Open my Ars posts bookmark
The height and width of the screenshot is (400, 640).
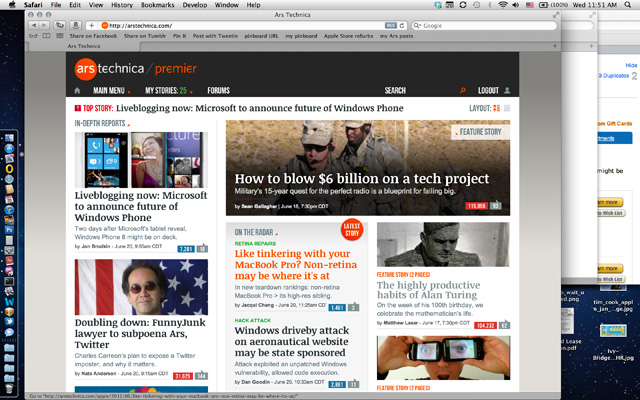click(x=396, y=36)
